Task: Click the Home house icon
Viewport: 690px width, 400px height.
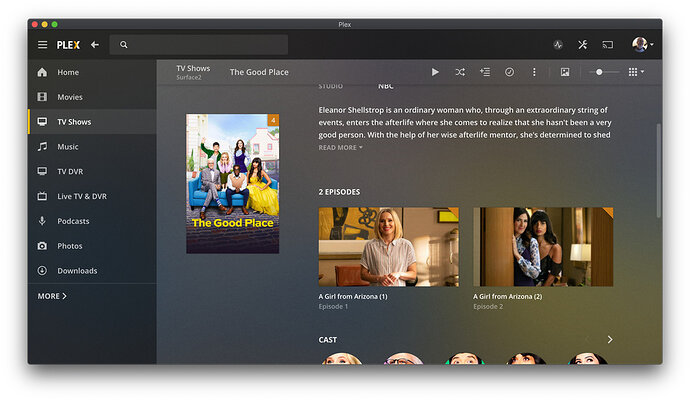Action: point(42,72)
